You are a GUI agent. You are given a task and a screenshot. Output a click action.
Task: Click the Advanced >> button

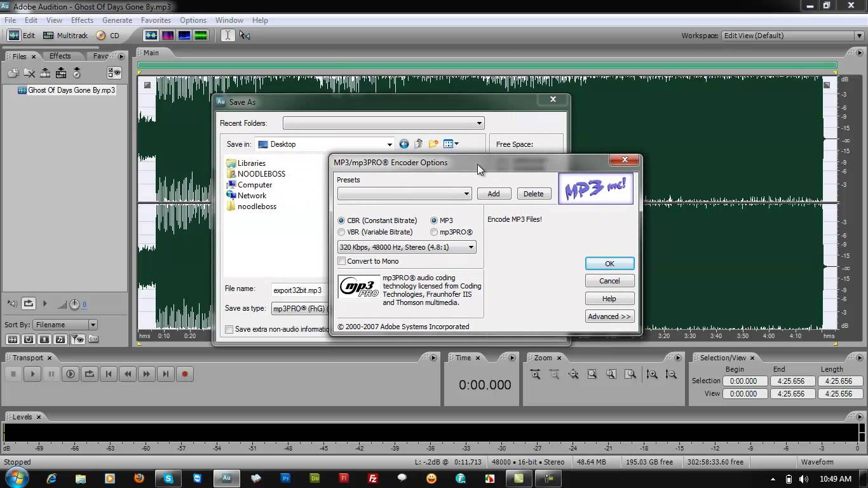(x=609, y=316)
